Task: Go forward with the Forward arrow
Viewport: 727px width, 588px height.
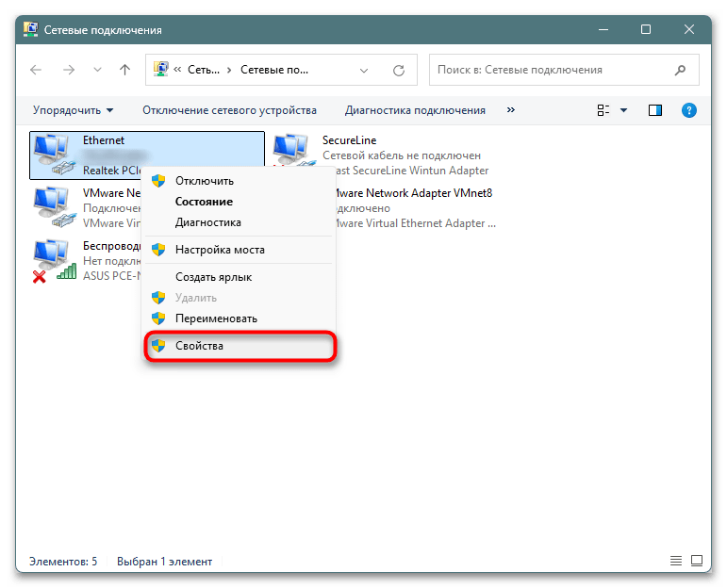Action: [69, 70]
